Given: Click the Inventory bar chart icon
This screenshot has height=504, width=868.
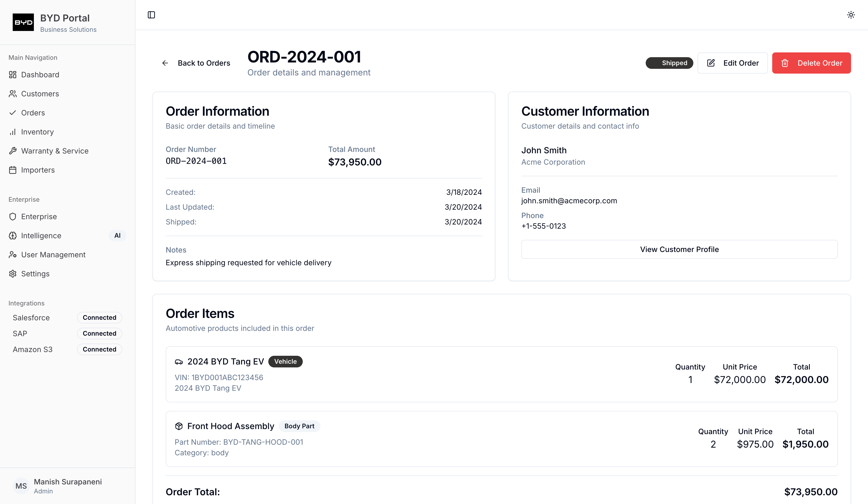Looking at the screenshot, I should pos(13,132).
